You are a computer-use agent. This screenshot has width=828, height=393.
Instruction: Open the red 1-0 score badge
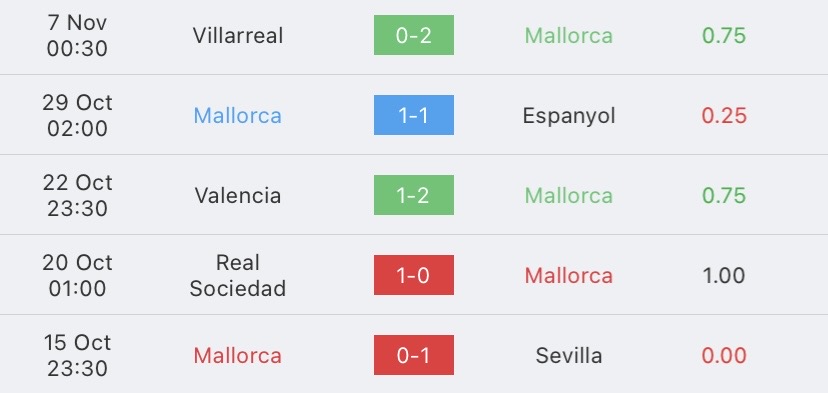[x=413, y=275]
